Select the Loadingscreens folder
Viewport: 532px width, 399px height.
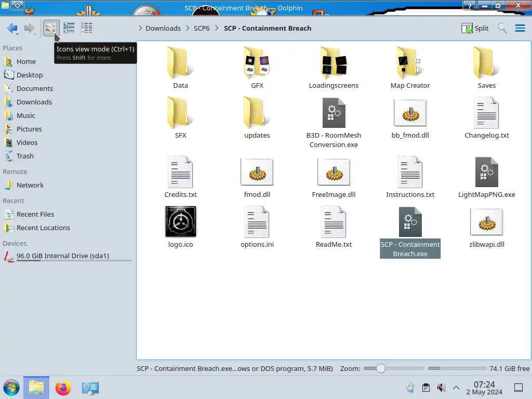click(x=334, y=68)
